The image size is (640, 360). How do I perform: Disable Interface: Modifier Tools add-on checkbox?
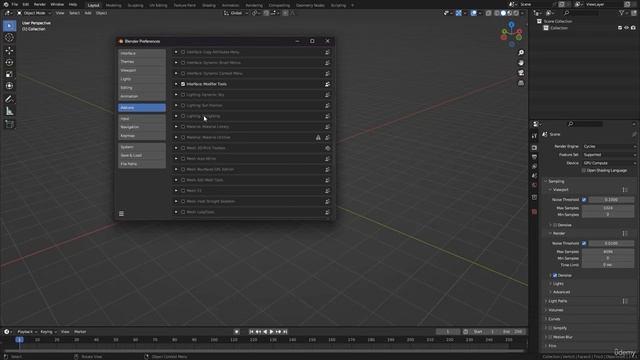coord(183,84)
